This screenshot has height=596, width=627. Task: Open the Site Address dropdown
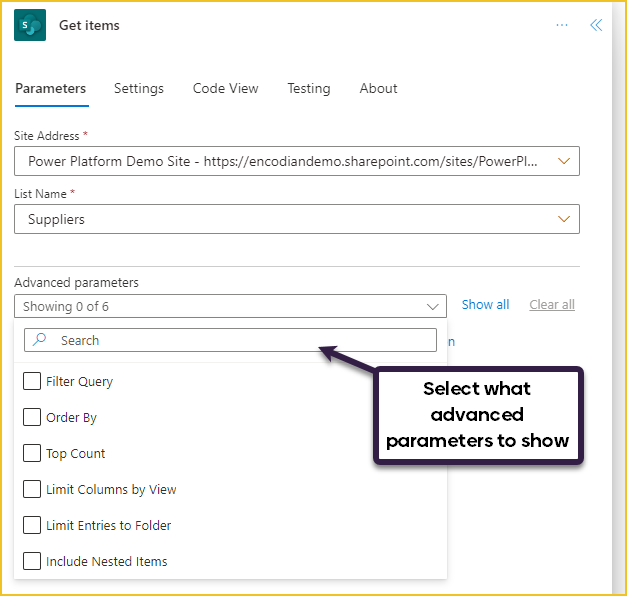tap(297, 161)
